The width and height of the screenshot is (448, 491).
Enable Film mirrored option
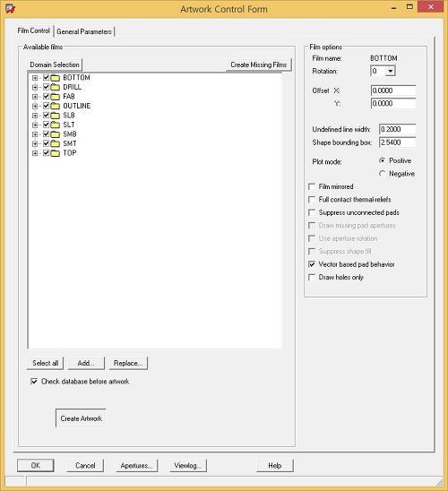click(x=312, y=186)
